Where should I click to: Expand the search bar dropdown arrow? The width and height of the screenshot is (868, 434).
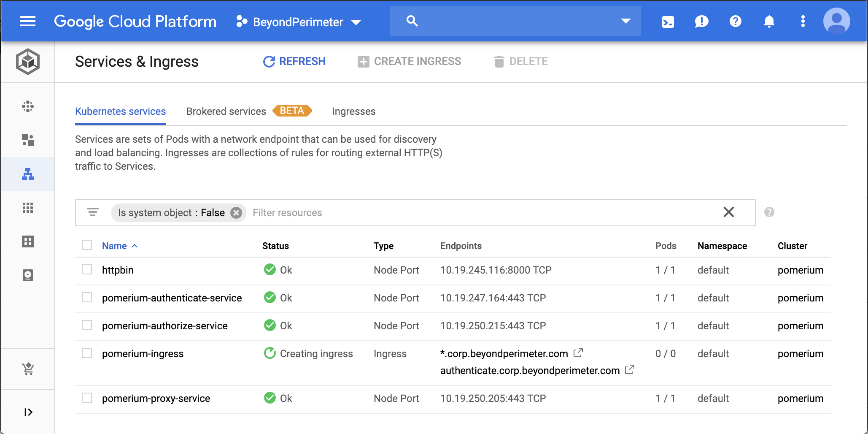pos(626,21)
